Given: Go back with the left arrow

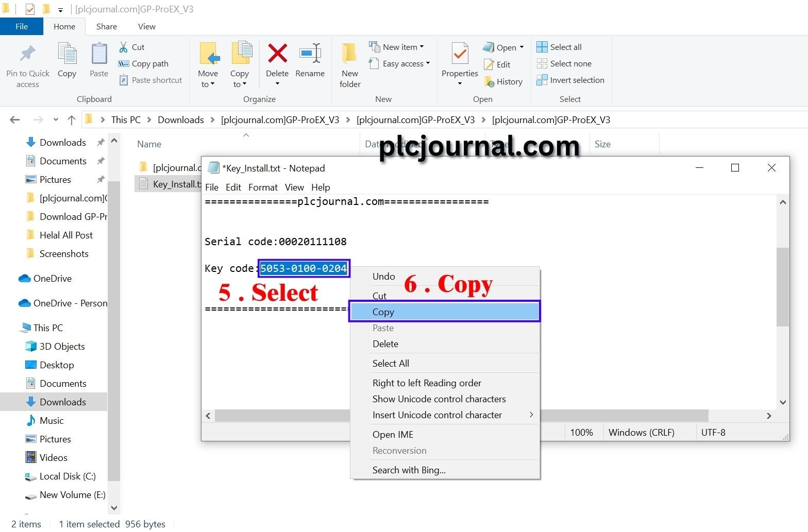Looking at the screenshot, I should coord(15,119).
